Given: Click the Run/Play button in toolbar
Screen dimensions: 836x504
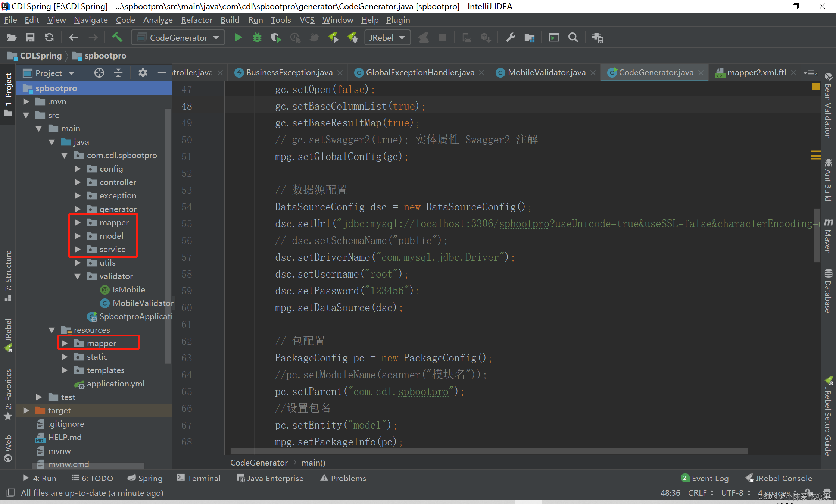Looking at the screenshot, I should pyautogui.click(x=237, y=38).
